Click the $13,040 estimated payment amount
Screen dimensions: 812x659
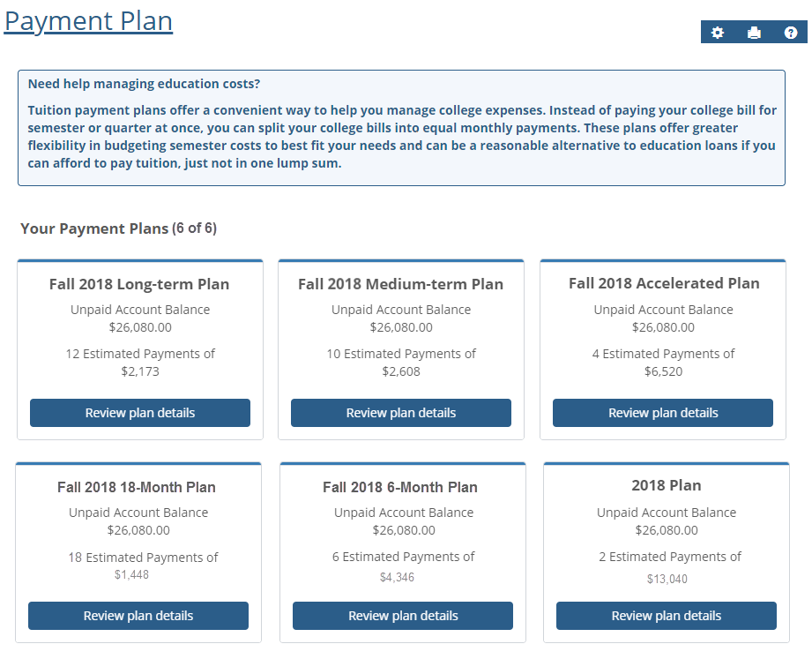click(x=667, y=579)
